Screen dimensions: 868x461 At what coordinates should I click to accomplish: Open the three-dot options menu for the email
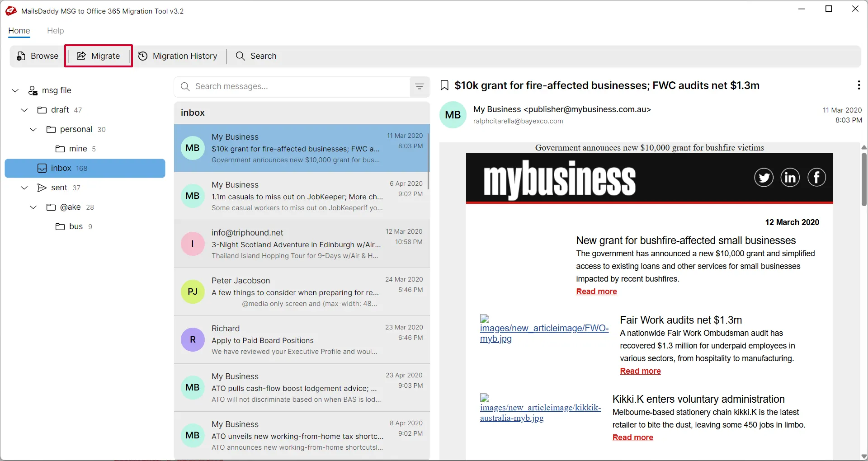859,85
